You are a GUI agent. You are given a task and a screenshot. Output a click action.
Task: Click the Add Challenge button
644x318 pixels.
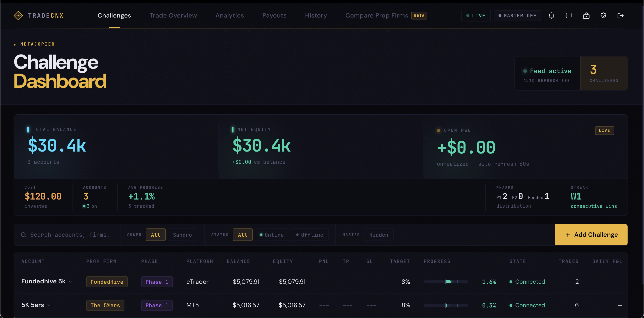591,235
